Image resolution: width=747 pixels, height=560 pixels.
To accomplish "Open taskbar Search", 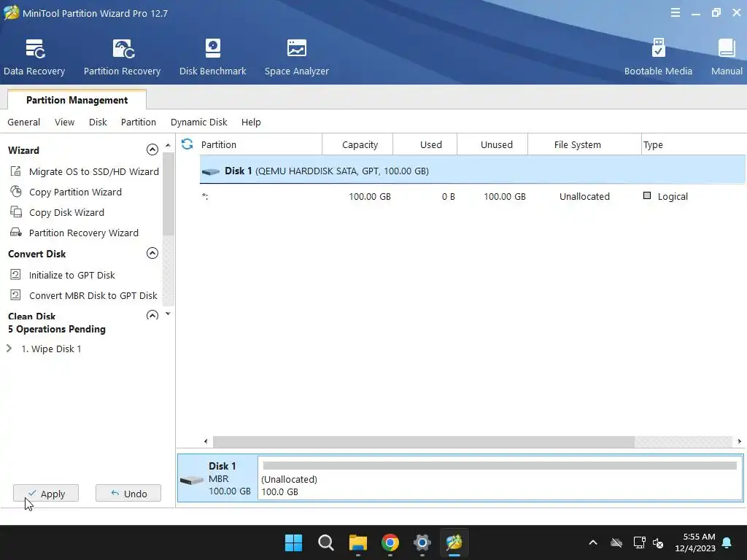I will pyautogui.click(x=326, y=542).
